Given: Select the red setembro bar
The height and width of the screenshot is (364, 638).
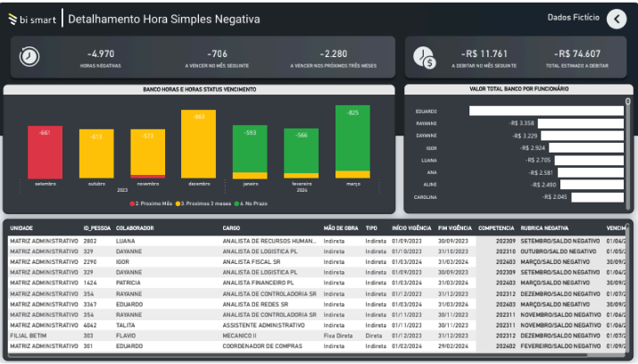Looking at the screenshot, I should 45,152.
